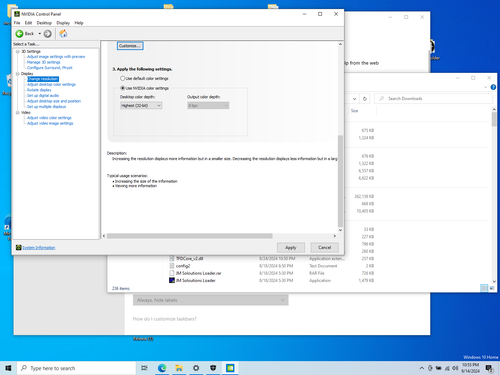Image resolution: width=500 pixels, height=375 pixels.
Task: Open Set up multiple displays
Action: pyautogui.click(x=46, y=107)
